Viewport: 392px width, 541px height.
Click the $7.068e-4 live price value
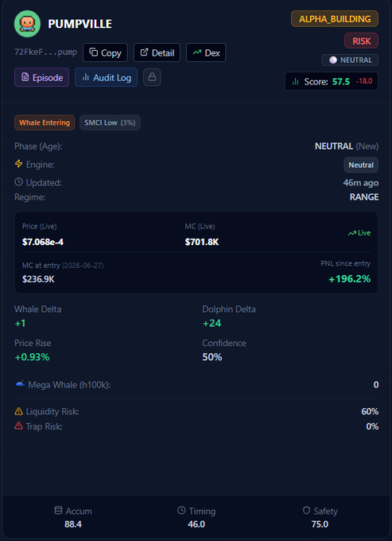coord(43,242)
